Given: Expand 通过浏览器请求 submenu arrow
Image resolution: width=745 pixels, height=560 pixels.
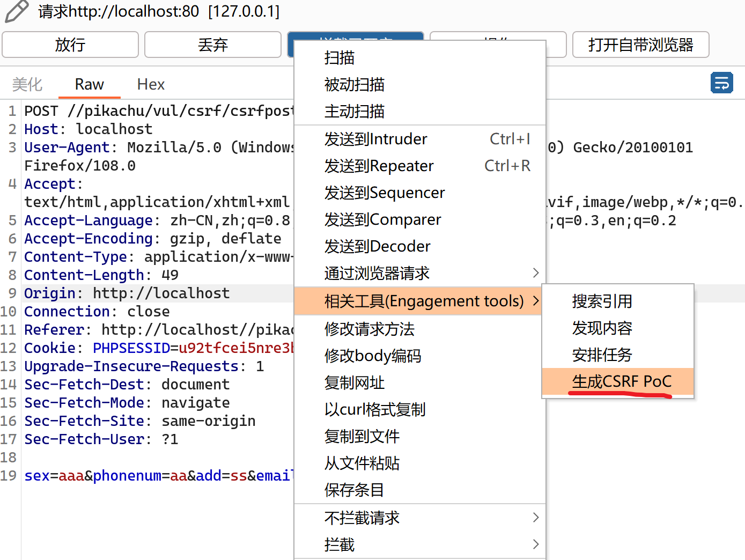Looking at the screenshot, I should pyautogui.click(x=535, y=273).
